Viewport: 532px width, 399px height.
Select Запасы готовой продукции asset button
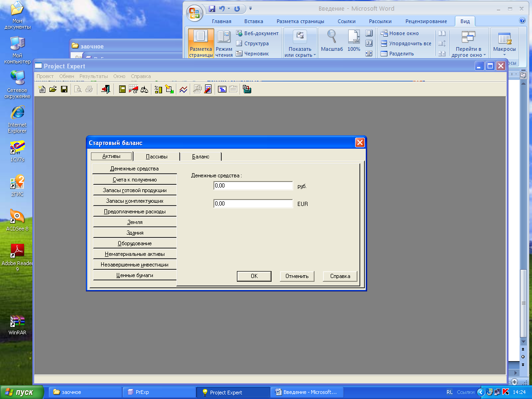(x=135, y=190)
